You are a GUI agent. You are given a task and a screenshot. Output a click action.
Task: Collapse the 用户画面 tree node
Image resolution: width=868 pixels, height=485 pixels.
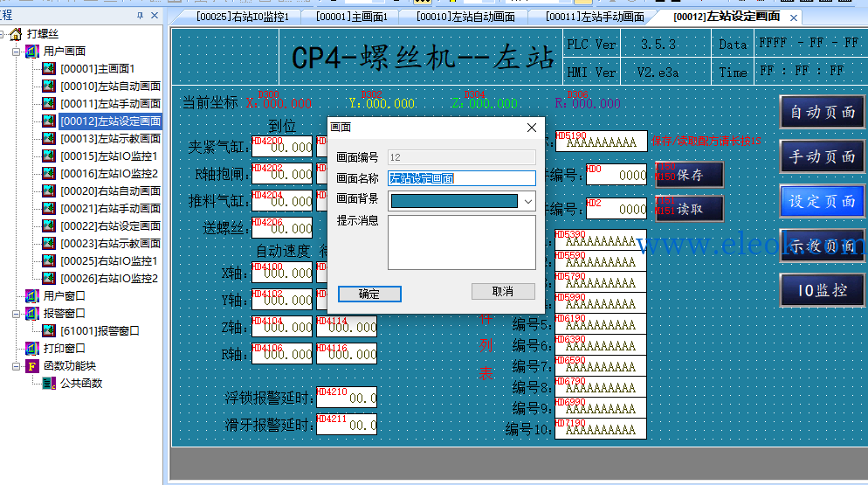[x=16, y=52]
